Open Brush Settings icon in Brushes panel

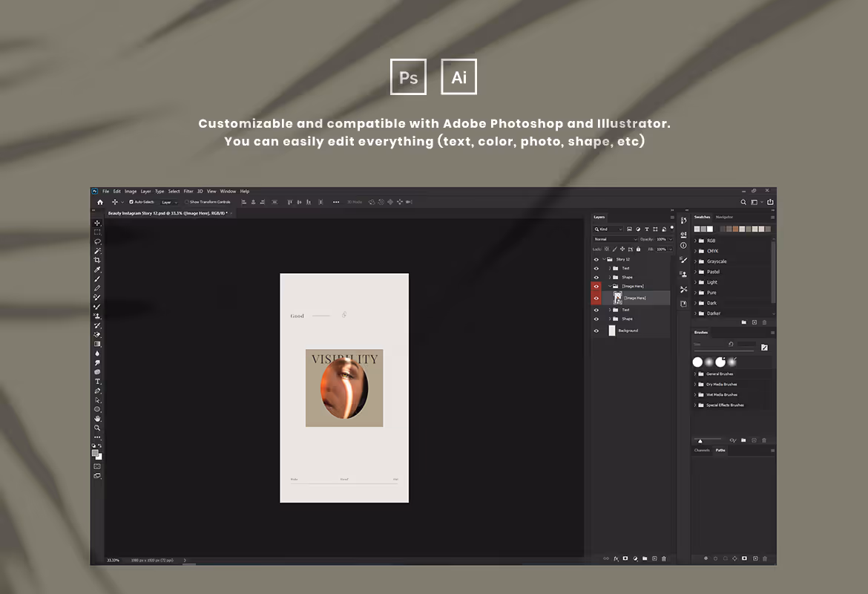point(764,347)
